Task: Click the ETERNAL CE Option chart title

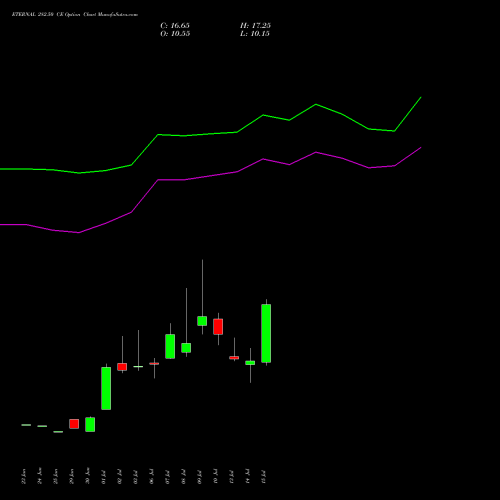Action: click(75, 14)
